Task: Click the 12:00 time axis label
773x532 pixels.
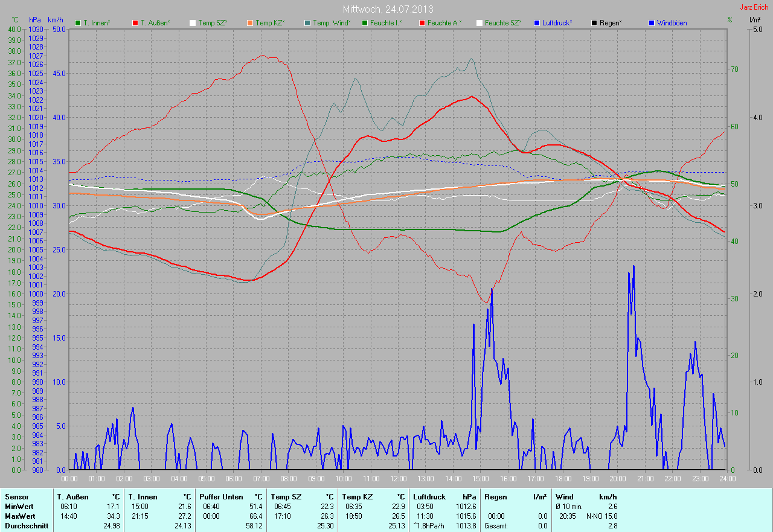Action: tap(398, 478)
